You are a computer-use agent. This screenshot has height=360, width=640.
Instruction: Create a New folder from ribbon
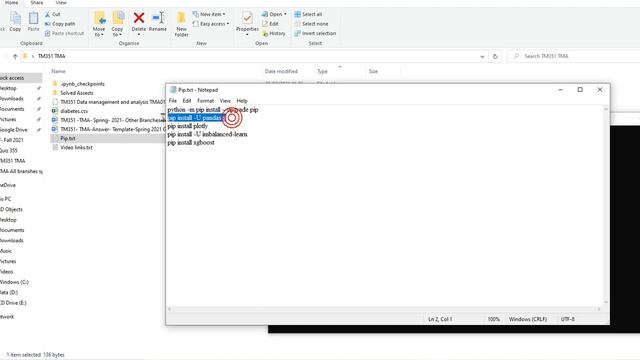click(181, 24)
